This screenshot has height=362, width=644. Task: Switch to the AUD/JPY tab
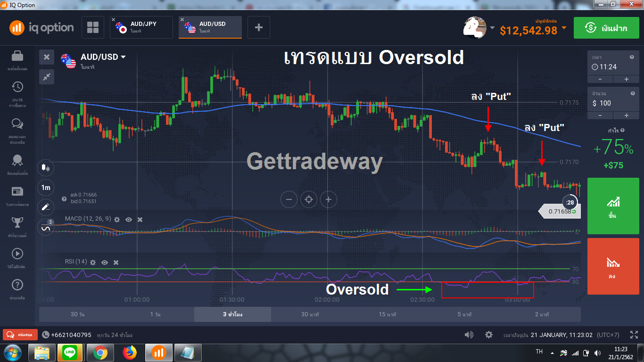point(141,27)
